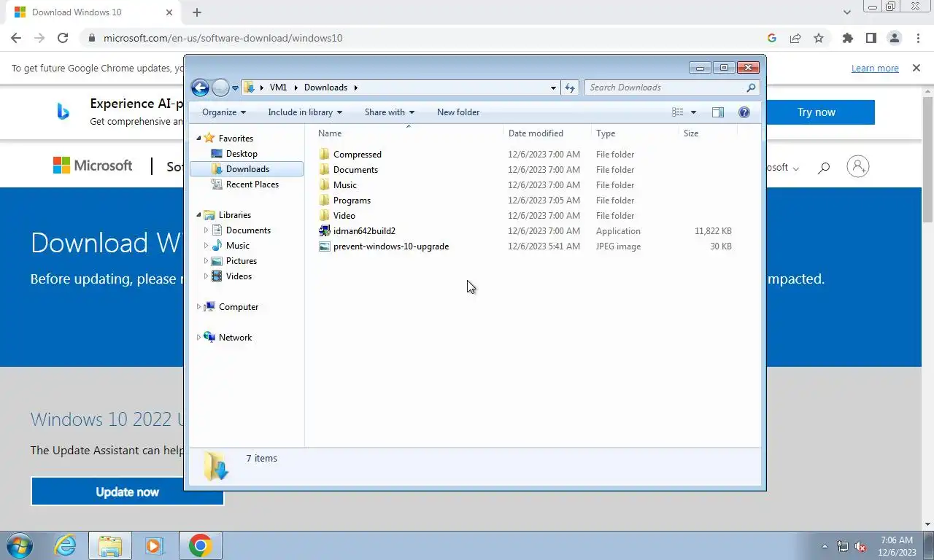Select the Compressed folder icon
The height and width of the screenshot is (560, 934).
point(325,155)
